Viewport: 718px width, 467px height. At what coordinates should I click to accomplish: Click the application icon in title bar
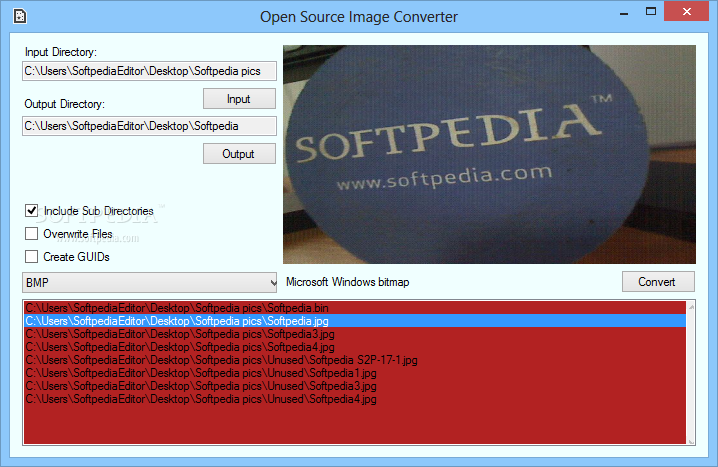click(20, 16)
